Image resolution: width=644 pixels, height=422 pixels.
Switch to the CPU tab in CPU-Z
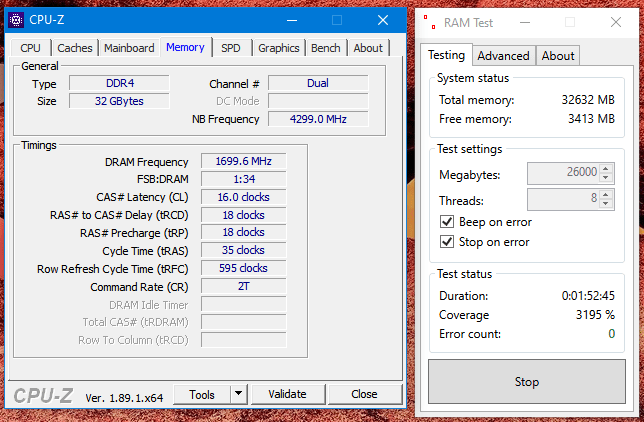click(x=30, y=48)
